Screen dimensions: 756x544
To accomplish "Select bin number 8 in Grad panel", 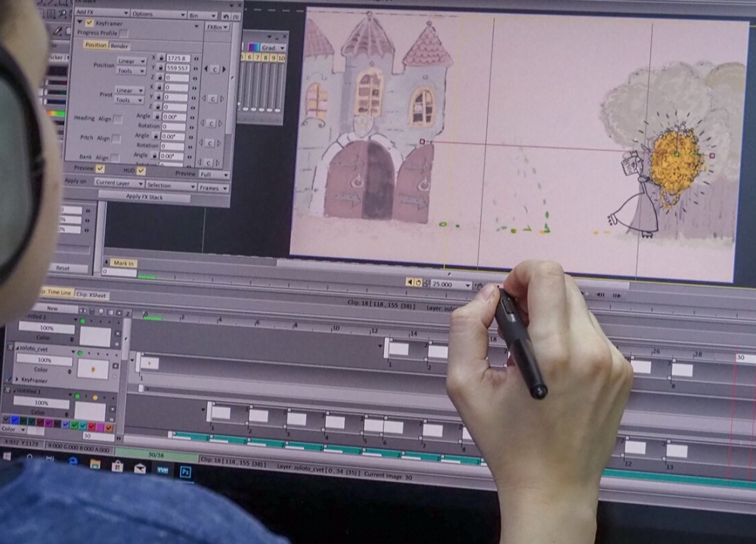I will coord(265,57).
